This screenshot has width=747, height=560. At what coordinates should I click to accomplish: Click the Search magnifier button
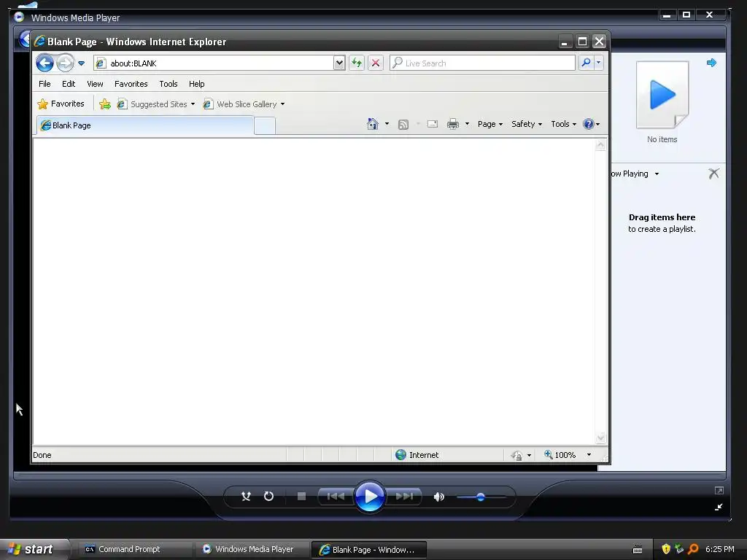click(586, 63)
